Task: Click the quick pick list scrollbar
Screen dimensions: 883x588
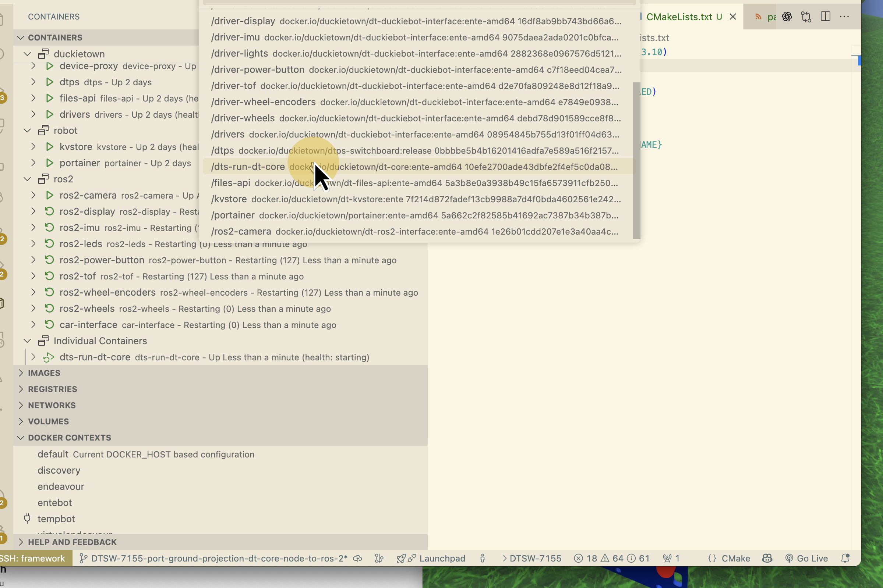Action: (x=636, y=160)
